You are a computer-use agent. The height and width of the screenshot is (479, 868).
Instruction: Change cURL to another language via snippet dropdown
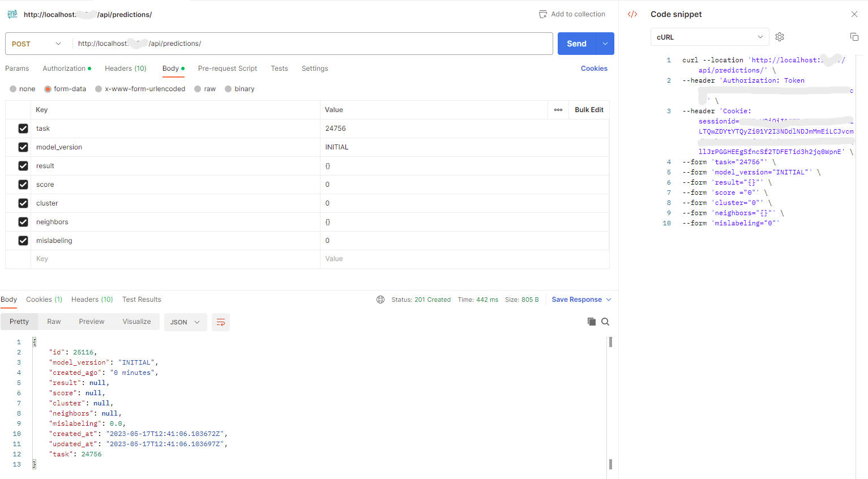point(709,36)
